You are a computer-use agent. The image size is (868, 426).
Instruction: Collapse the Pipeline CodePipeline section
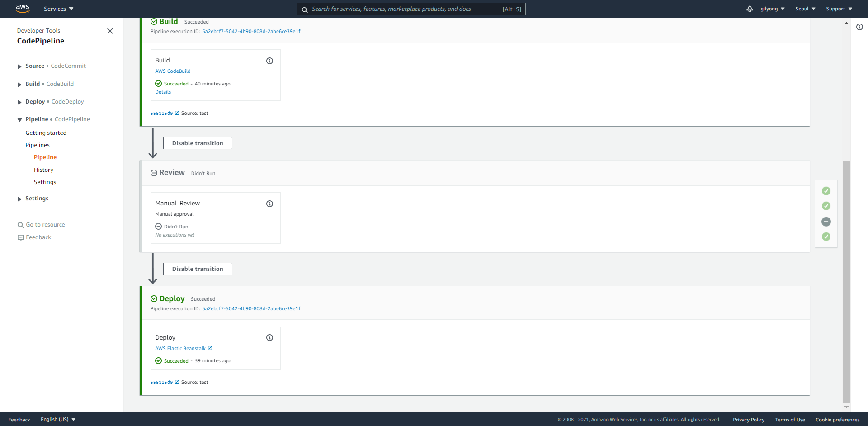point(19,120)
